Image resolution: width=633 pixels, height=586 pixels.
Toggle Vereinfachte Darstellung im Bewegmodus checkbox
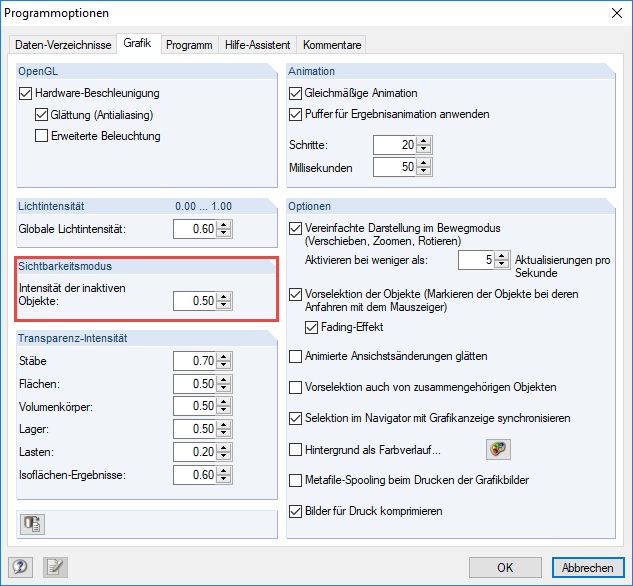coord(296,228)
